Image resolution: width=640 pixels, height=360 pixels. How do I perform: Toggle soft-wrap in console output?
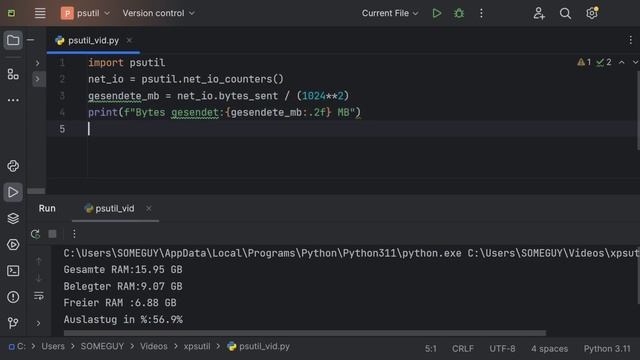(39, 296)
